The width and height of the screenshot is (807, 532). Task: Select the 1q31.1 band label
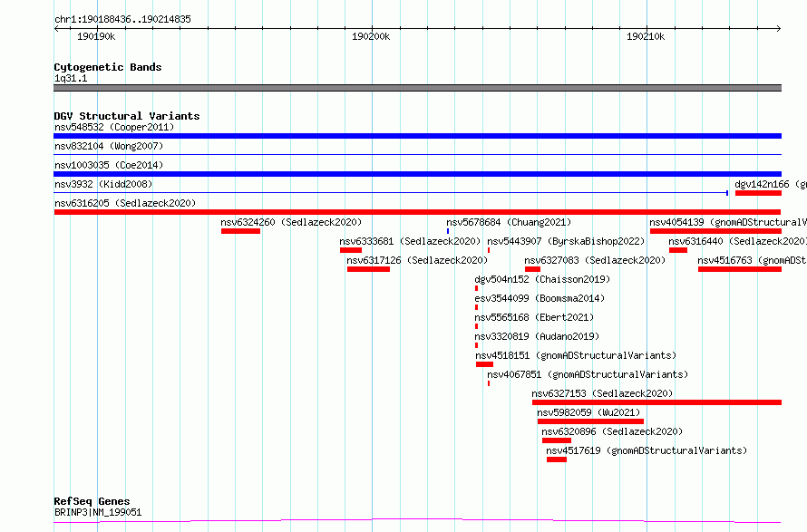tap(71, 78)
